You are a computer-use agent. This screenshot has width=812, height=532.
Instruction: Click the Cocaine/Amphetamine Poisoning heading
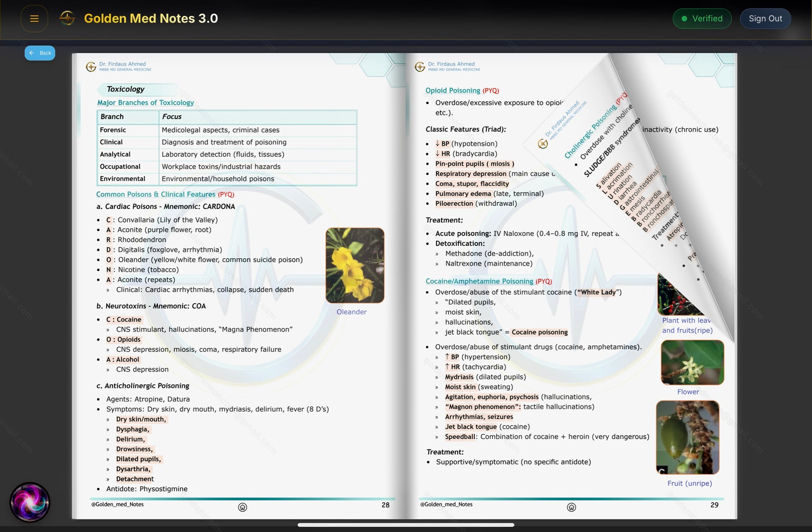point(479,281)
